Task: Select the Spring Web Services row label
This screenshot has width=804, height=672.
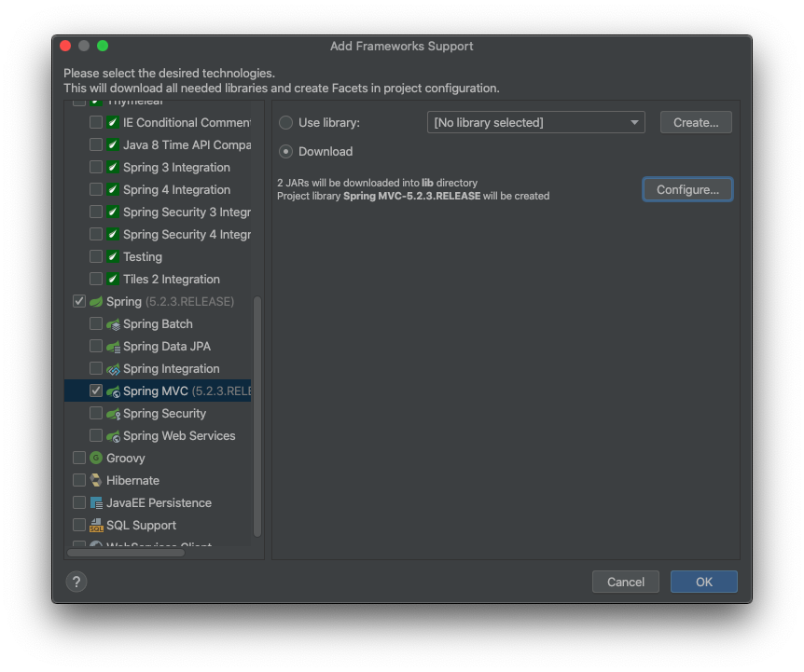Action: (x=179, y=436)
